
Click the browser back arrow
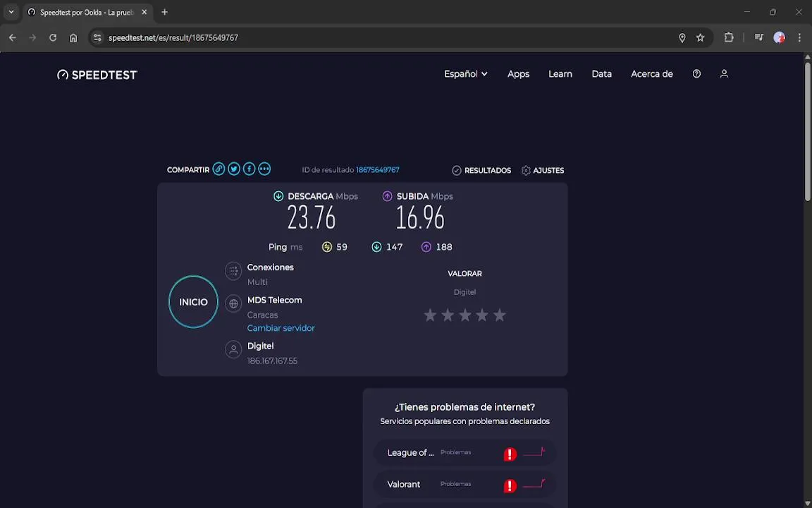click(13, 37)
